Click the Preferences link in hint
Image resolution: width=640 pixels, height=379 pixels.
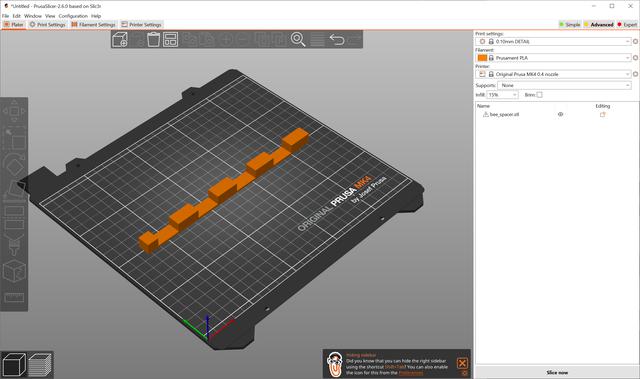tap(411, 373)
